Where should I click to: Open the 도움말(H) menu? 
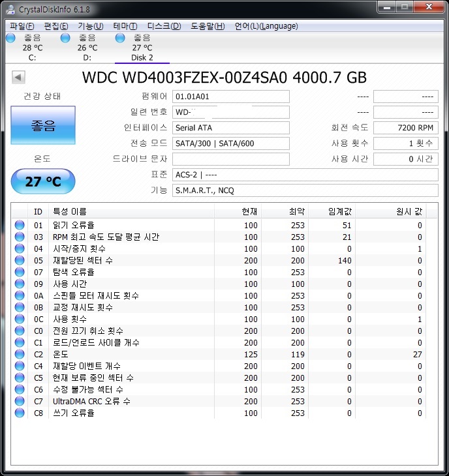(208, 26)
